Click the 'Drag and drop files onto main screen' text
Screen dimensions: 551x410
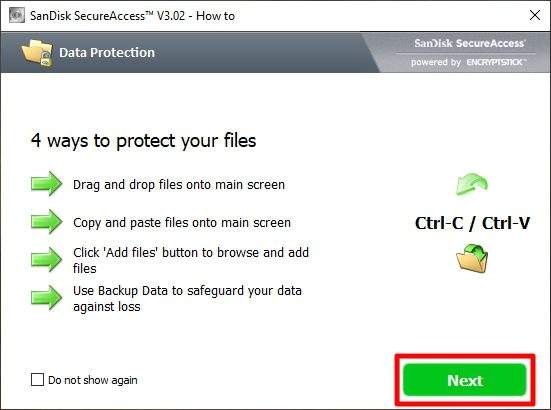pos(179,185)
